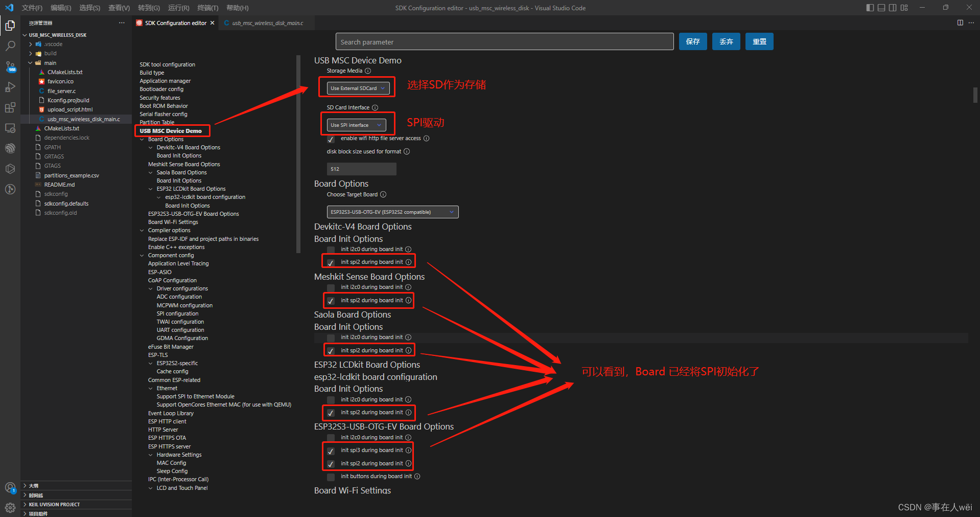The image size is (980, 517).
Task: Open Source Control view with 988 badge
Action: pos(10,66)
